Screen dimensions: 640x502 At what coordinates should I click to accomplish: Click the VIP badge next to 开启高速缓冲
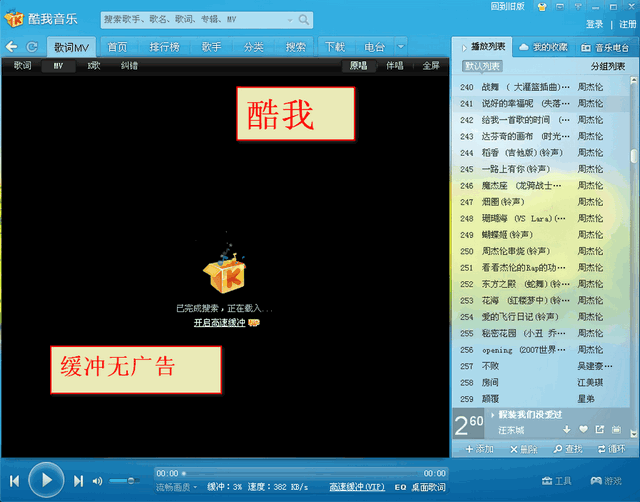click(x=253, y=323)
